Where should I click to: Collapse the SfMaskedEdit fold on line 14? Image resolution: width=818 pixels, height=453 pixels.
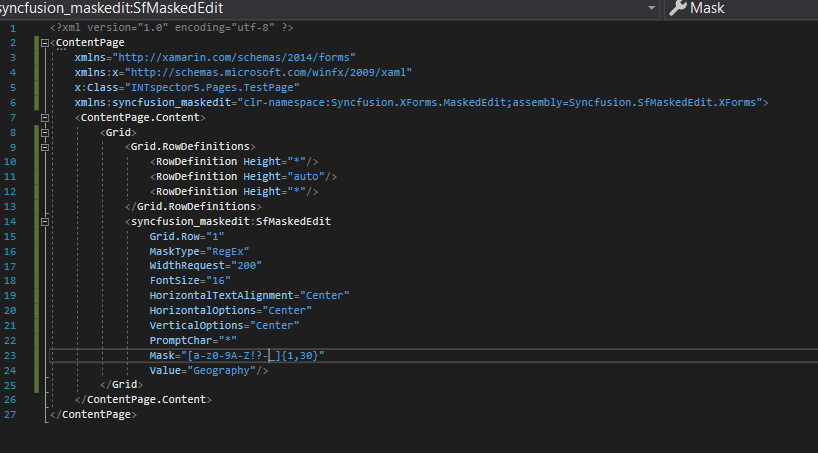(x=45, y=222)
